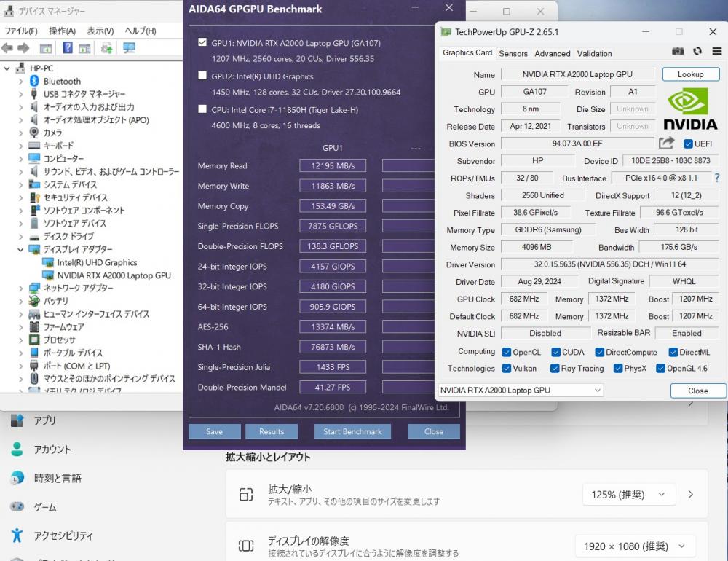The width and height of the screenshot is (728, 561).
Task: Open アプリ in the Settings sidebar
Action: (44, 420)
